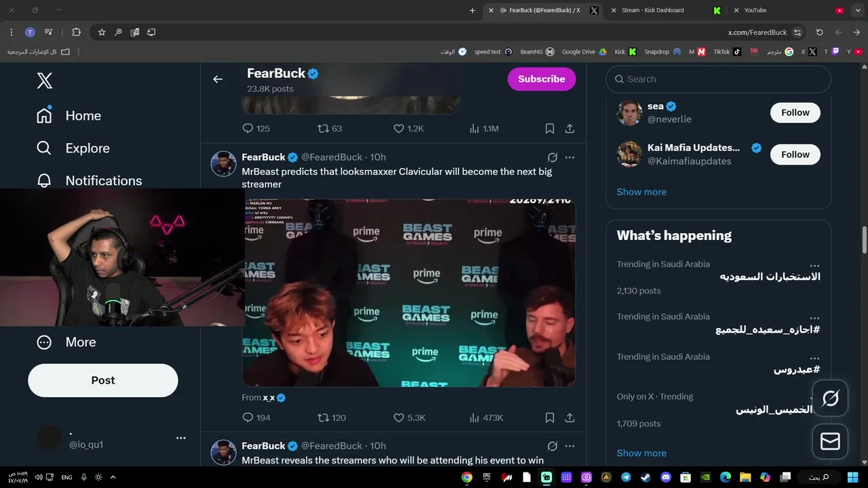Open options for عيدروس trend
The width and height of the screenshot is (868, 488).
click(814, 358)
